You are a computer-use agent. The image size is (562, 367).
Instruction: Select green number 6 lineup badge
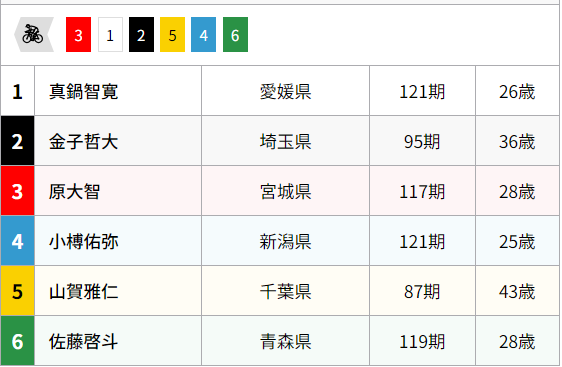coord(235,34)
